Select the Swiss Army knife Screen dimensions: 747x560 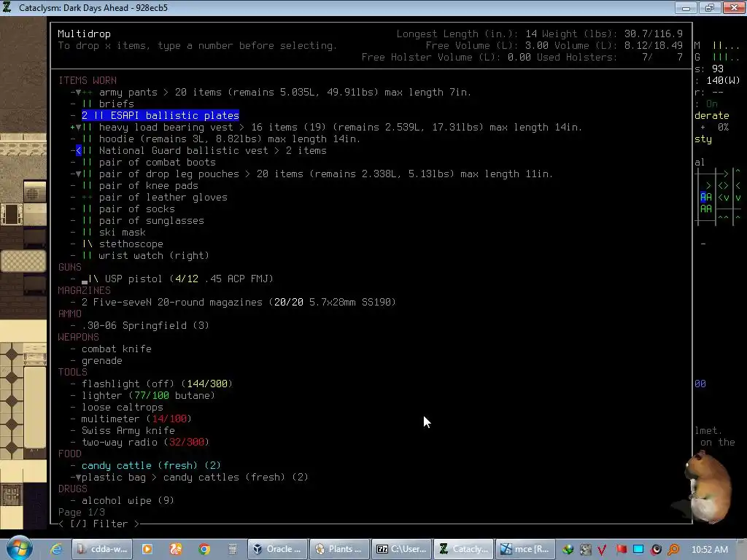click(128, 430)
